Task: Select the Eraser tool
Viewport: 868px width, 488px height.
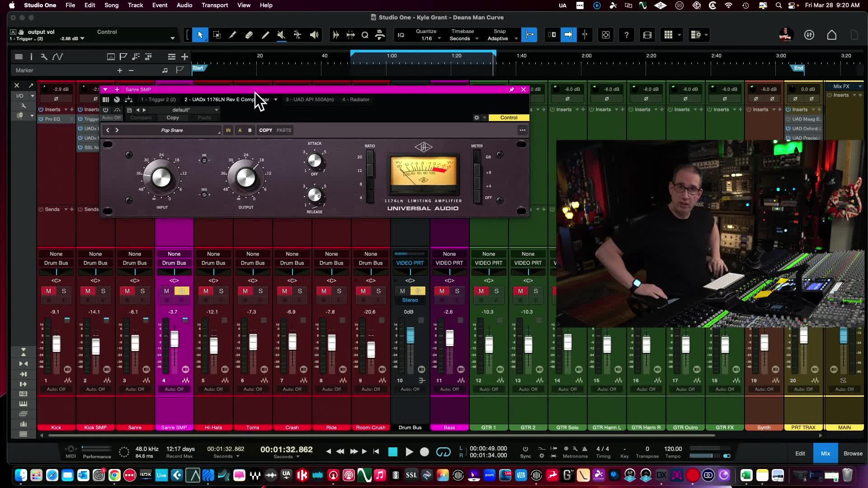Action: tap(249, 35)
